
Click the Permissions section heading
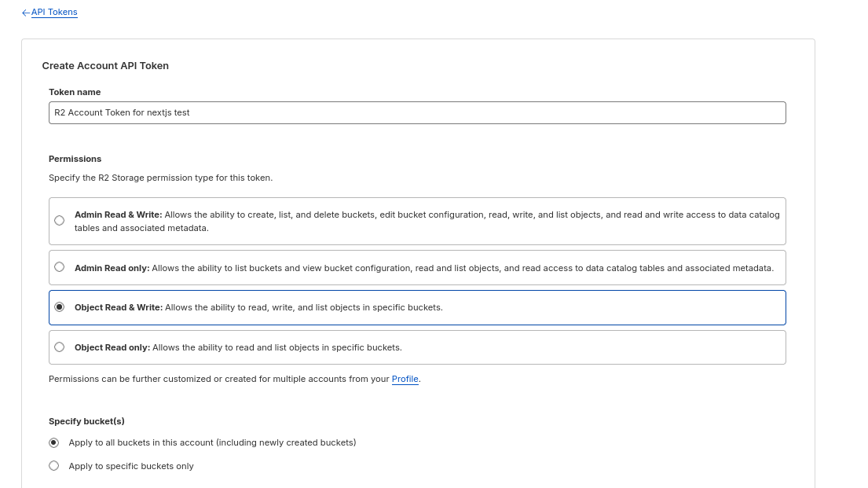(75, 159)
